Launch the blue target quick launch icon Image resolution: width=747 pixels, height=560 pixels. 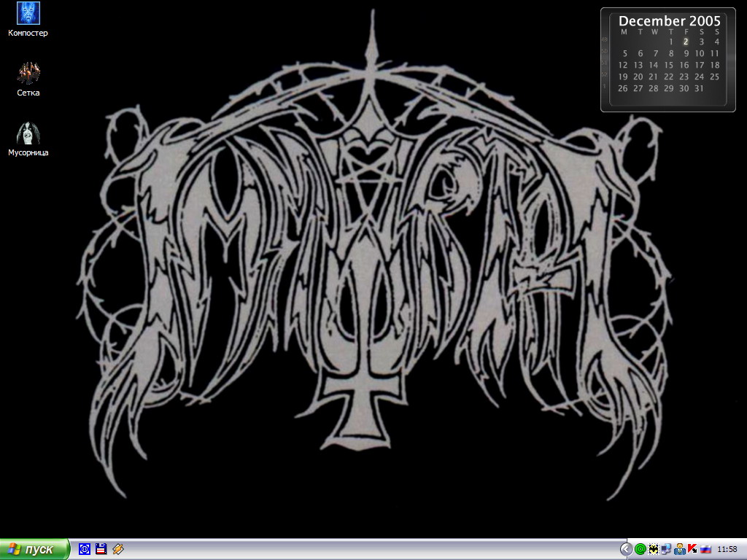click(85, 549)
